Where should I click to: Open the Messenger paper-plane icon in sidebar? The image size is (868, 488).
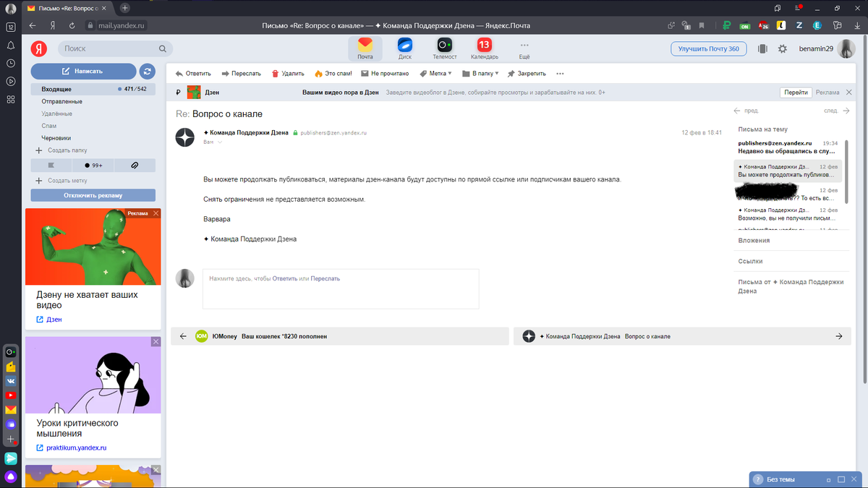point(11,458)
